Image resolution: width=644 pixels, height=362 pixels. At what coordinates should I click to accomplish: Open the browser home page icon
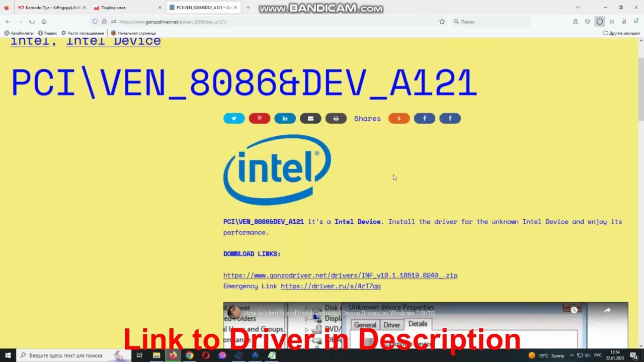point(44,22)
